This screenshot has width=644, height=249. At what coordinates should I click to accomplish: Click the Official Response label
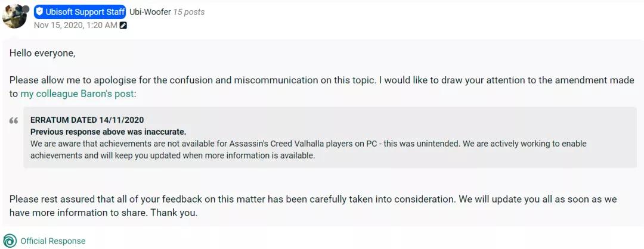53,241
